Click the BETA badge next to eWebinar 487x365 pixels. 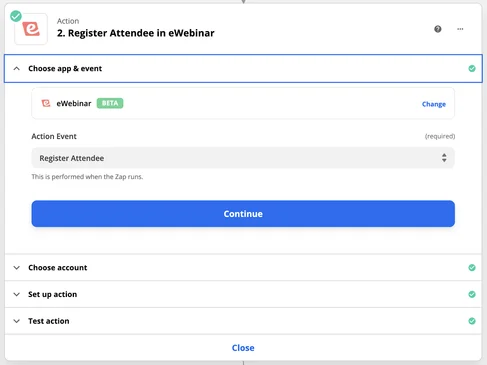click(110, 103)
